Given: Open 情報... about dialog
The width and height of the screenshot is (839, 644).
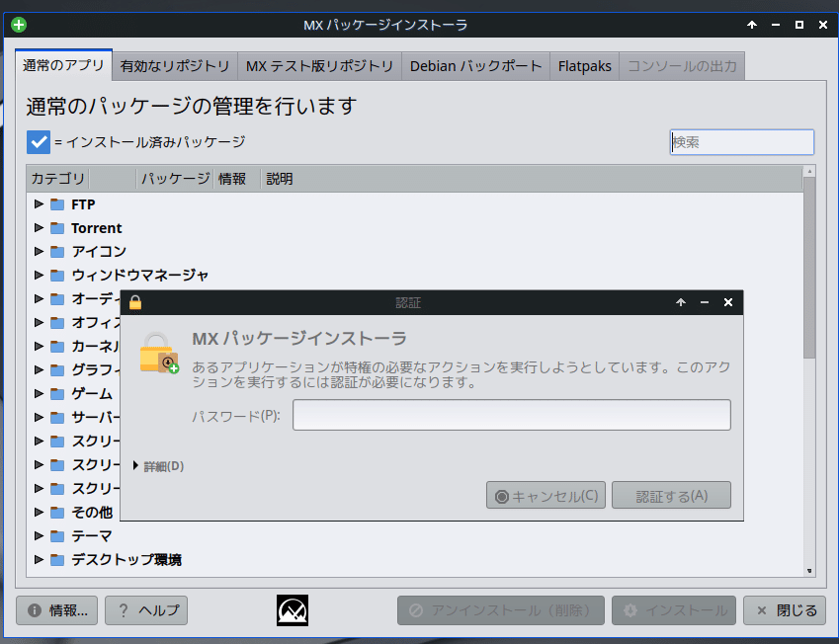Looking at the screenshot, I should coord(56,610).
